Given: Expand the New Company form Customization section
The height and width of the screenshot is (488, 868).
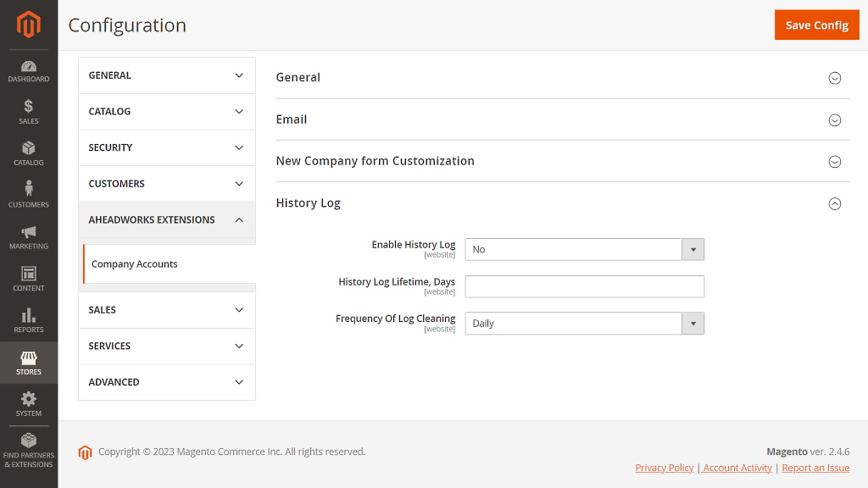Looking at the screenshot, I should coord(563,161).
